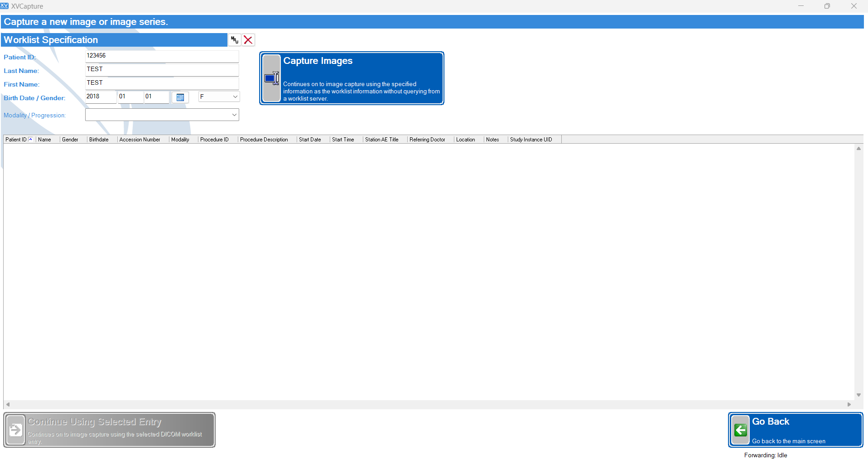The image size is (868, 460).
Task: Click the Modality / Progression label
Action: 34,115
